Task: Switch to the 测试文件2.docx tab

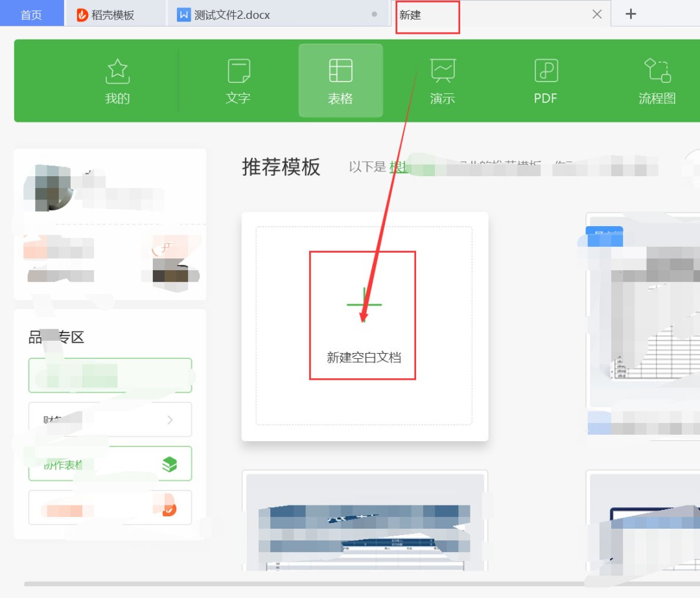Action: click(x=230, y=14)
